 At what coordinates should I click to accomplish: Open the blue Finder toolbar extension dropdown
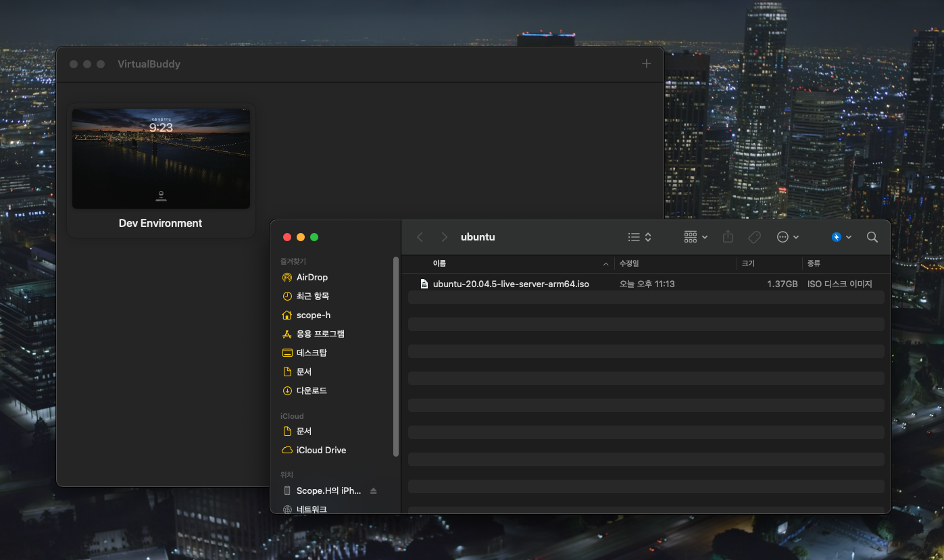point(841,237)
